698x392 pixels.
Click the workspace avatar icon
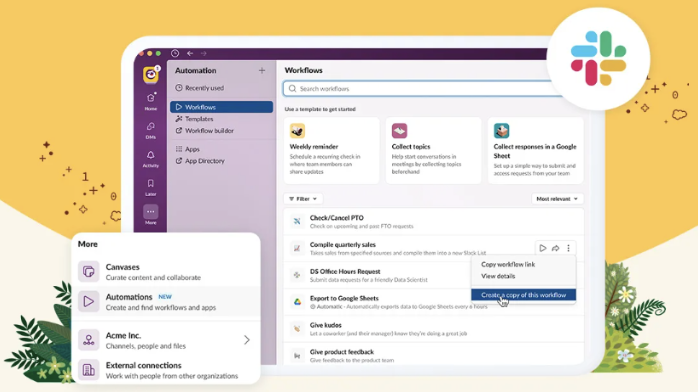pyautogui.click(x=150, y=74)
